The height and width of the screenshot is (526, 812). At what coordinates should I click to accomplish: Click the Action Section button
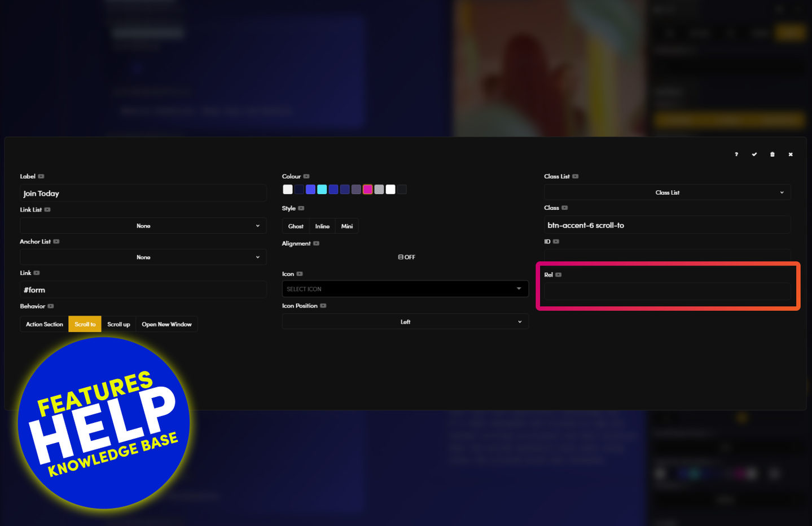[45, 325]
